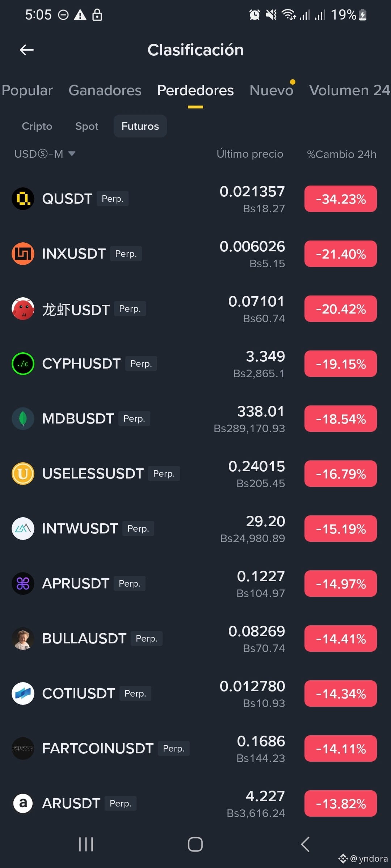Sort by the %Cambio 24h column header
This screenshot has height=868, width=391.
(x=342, y=154)
